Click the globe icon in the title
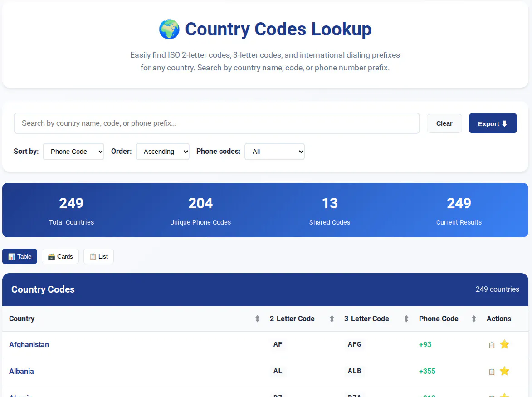The height and width of the screenshot is (397, 532). 169,29
